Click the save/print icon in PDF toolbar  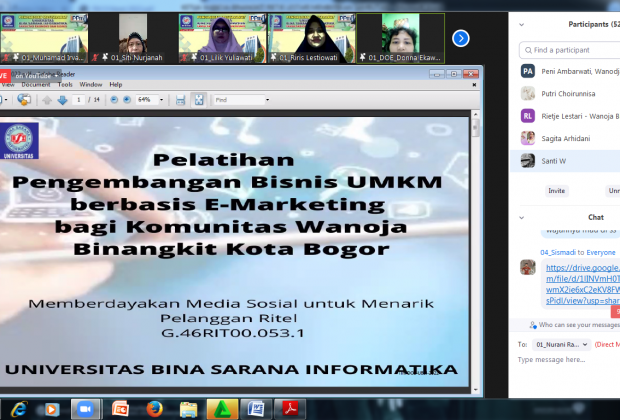click(x=180, y=100)
